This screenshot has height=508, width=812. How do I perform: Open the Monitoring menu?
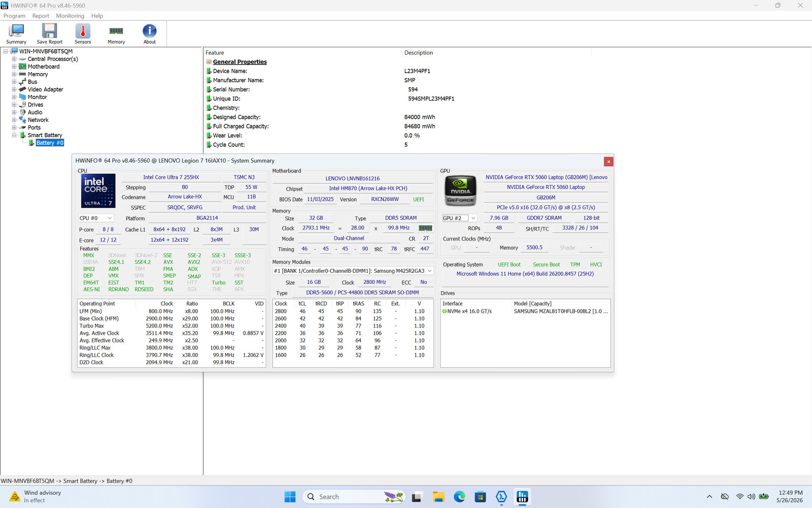pos(70,16)
